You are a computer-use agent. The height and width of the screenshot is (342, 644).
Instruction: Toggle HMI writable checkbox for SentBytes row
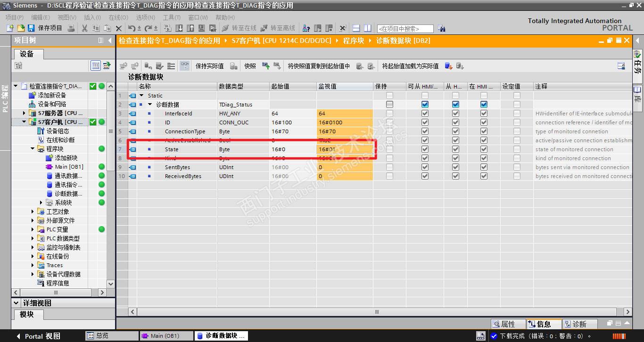tap(455, 167)
